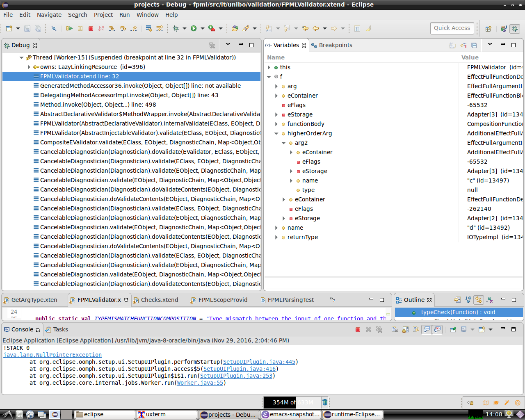Click the Step Into icon

112,28
